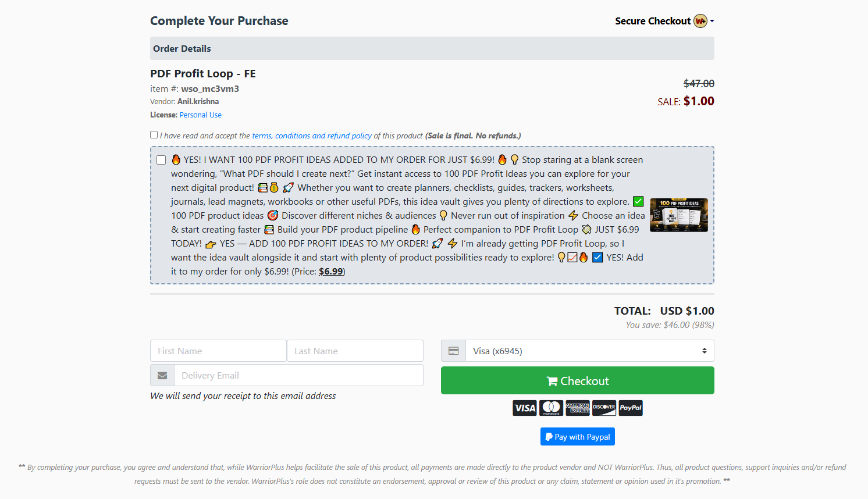Accept the terms and refund policy checkbox
Screen dimensions: 868x499
tap(154, 135)
